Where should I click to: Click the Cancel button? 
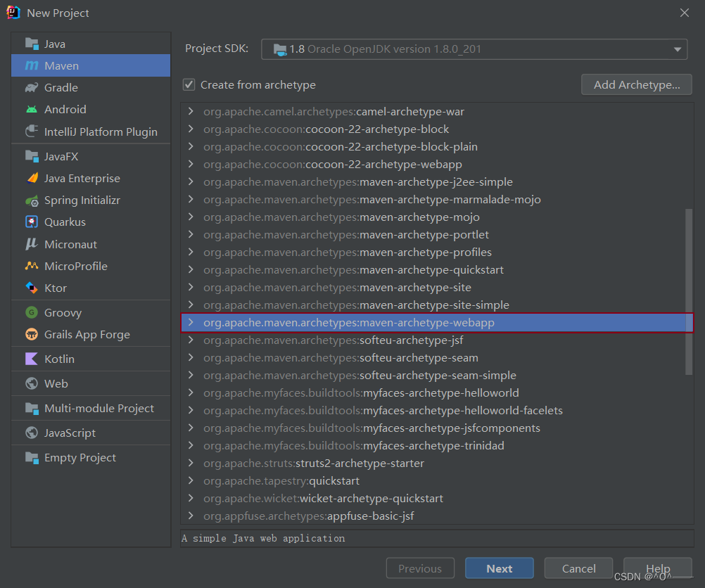[x=578, y=568]
